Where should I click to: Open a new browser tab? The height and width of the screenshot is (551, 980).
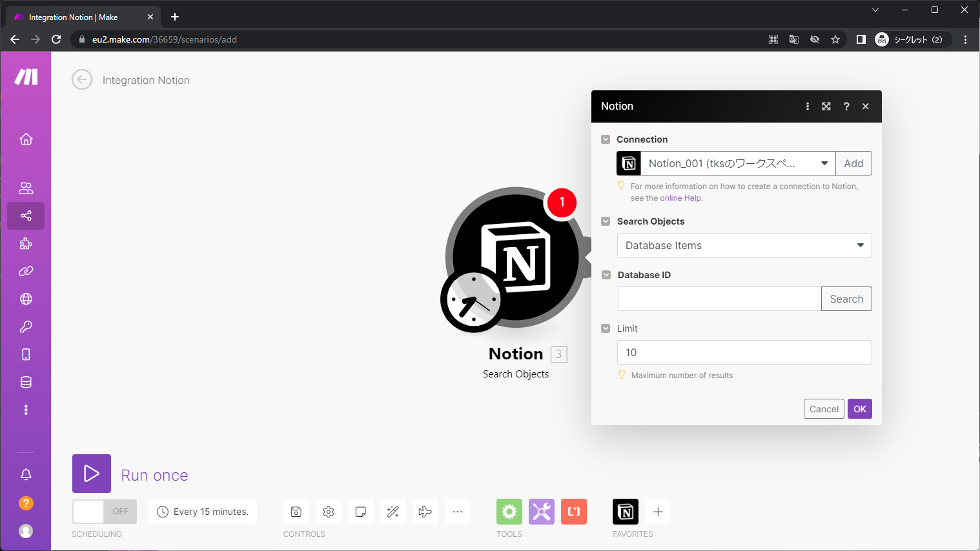point(175,17)
